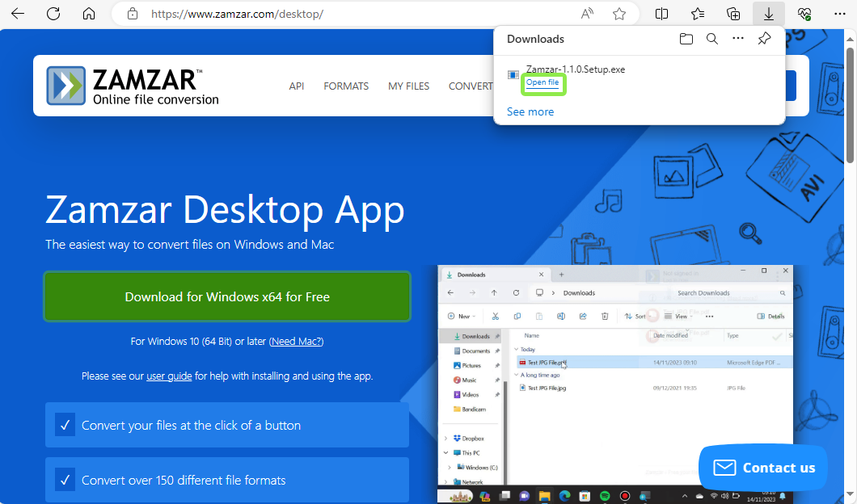Open the Need Mac? link

(x=296, y=342)
